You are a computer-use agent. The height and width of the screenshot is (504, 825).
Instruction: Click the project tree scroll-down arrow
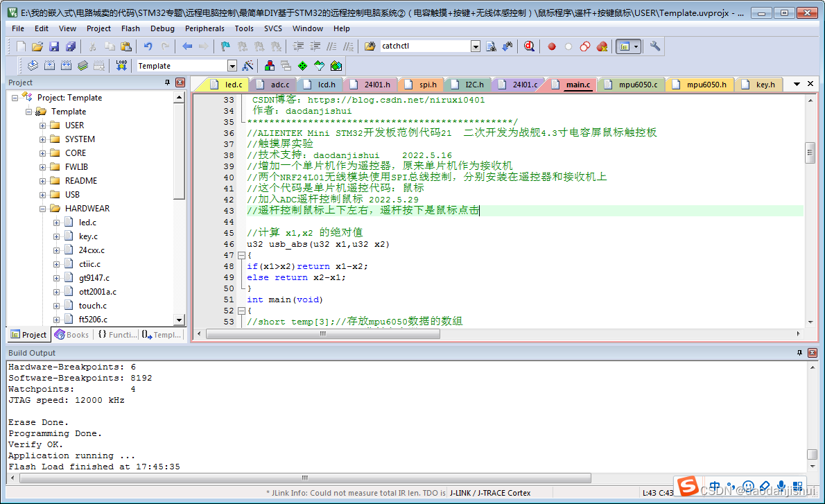pos(180,320)
